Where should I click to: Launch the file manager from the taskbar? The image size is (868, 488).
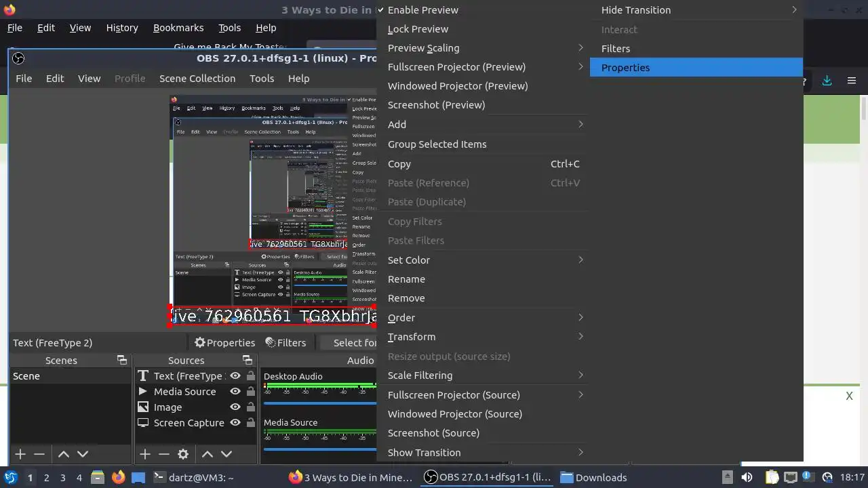[x=98, y=477]
